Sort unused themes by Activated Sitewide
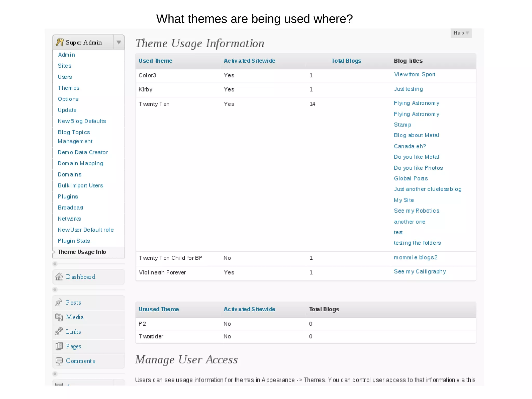This screenshot has height=399, width=532. (249, 309)
